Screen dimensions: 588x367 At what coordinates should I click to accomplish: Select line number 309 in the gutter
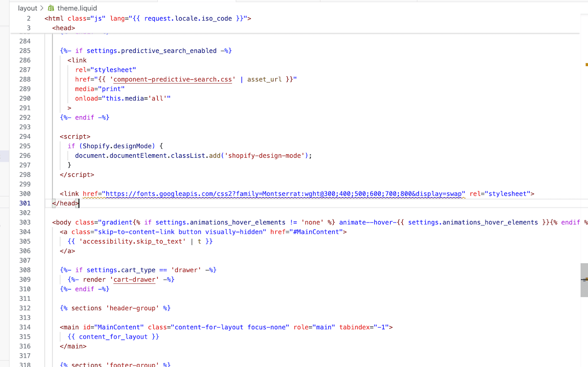pos(25,279)
